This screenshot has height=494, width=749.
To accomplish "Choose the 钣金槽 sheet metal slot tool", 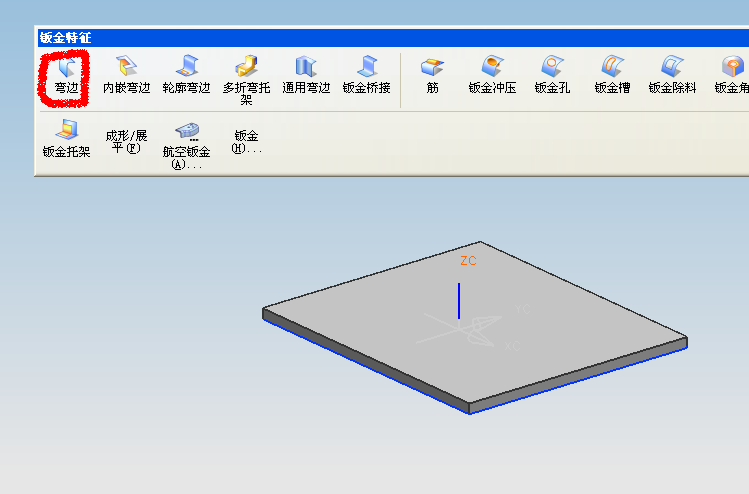I will [x=612, y=75].
